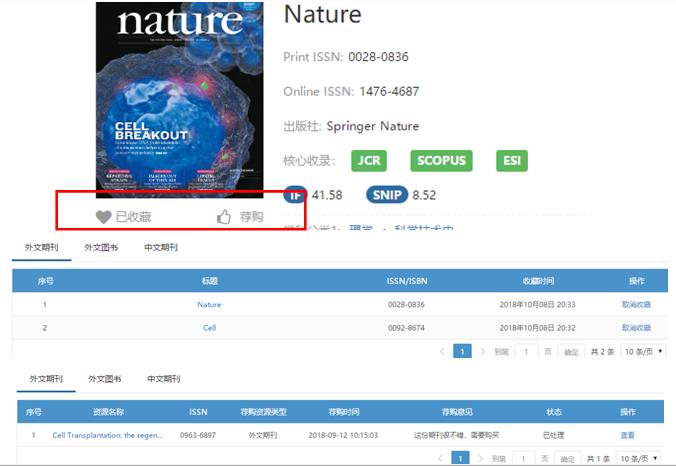Select page 1 in recommendations pagination
Screen dimensions: 676x466
click(x=460, y=458)
